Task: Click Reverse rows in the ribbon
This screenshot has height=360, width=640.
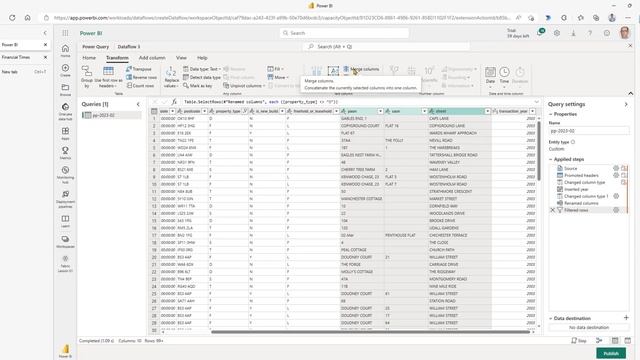Action: pos(141,77)
